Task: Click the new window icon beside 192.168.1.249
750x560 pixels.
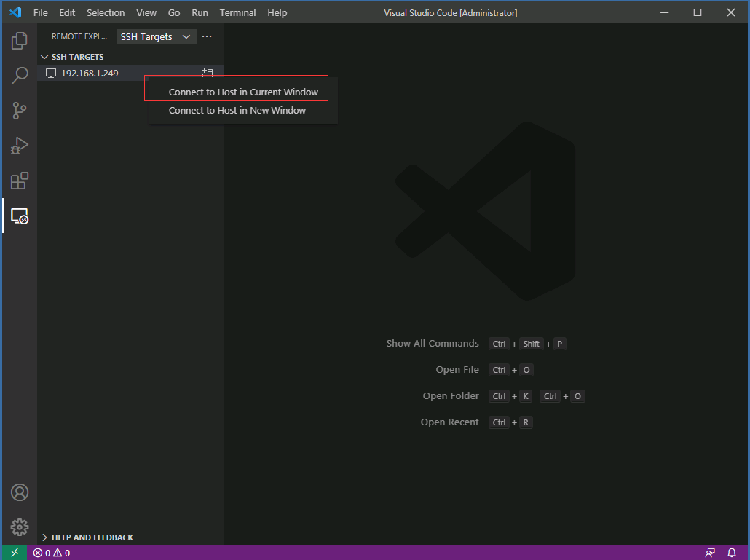Action: pyautogui.click(x=207, y=73)
